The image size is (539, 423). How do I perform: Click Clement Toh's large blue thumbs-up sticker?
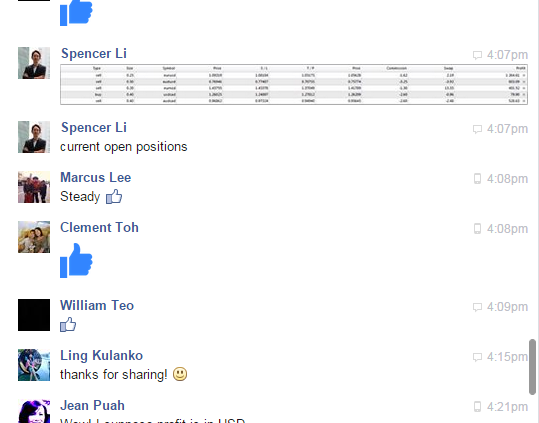[76, 260]
